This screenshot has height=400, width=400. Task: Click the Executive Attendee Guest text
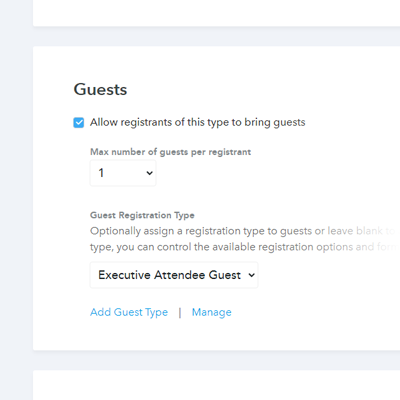coord(169,275)
